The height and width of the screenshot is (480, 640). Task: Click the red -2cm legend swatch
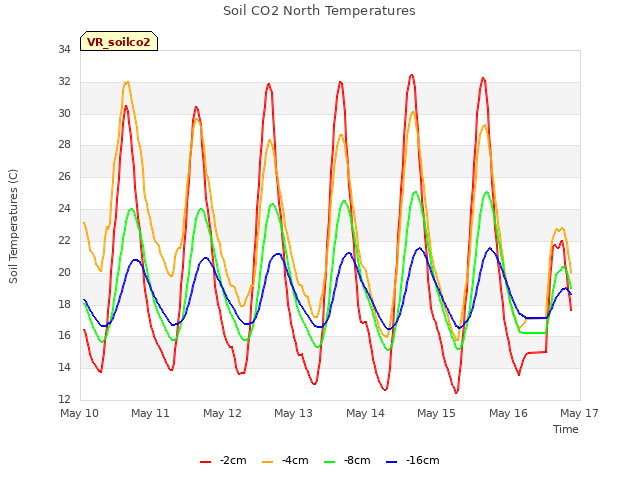(205, 462)
